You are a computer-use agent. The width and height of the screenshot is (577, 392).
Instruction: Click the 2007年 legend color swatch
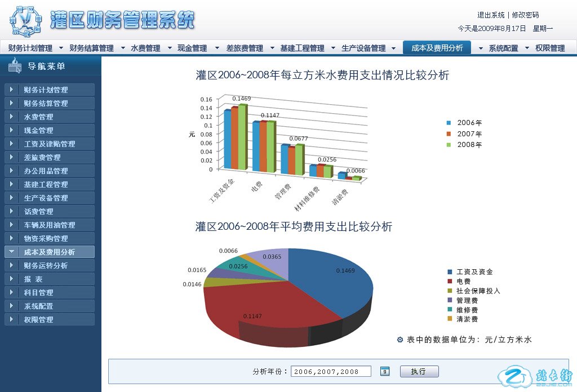(449, 134)
